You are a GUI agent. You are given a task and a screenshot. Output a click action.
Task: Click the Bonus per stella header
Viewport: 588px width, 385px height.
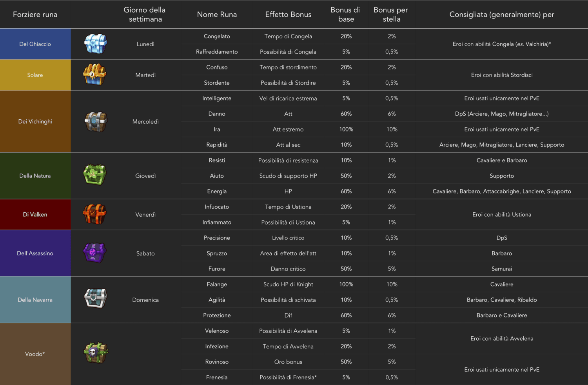click(x=391, y=15)
